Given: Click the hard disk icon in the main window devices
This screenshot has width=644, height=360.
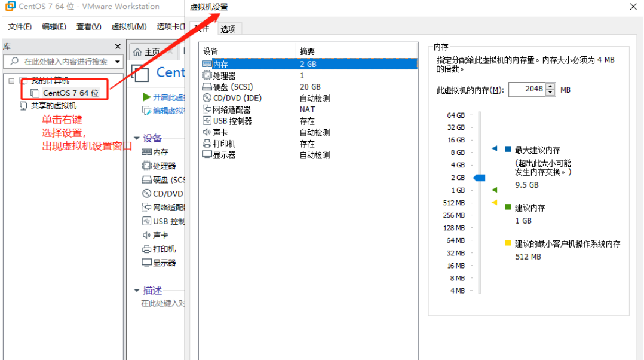Looking at the screenshot, I should pos(146,179).
